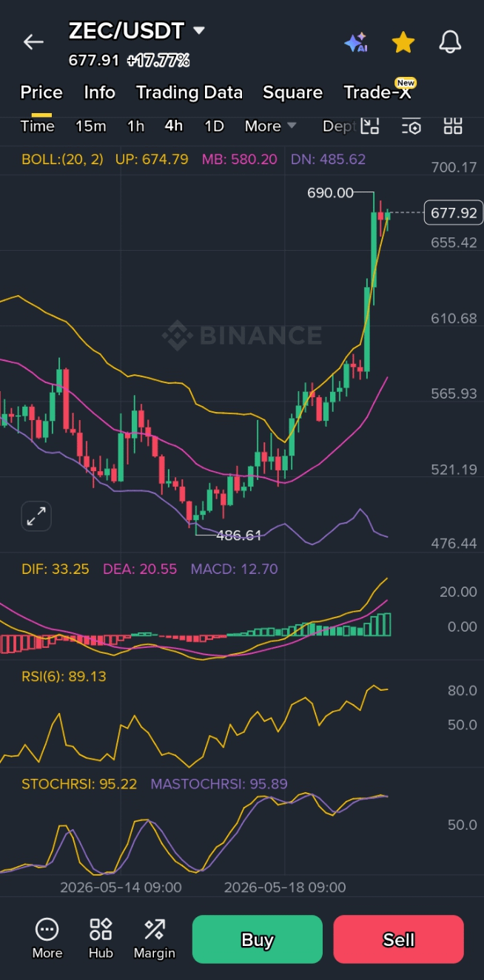
Task: Switch to the Square tab
Action: 293,92
